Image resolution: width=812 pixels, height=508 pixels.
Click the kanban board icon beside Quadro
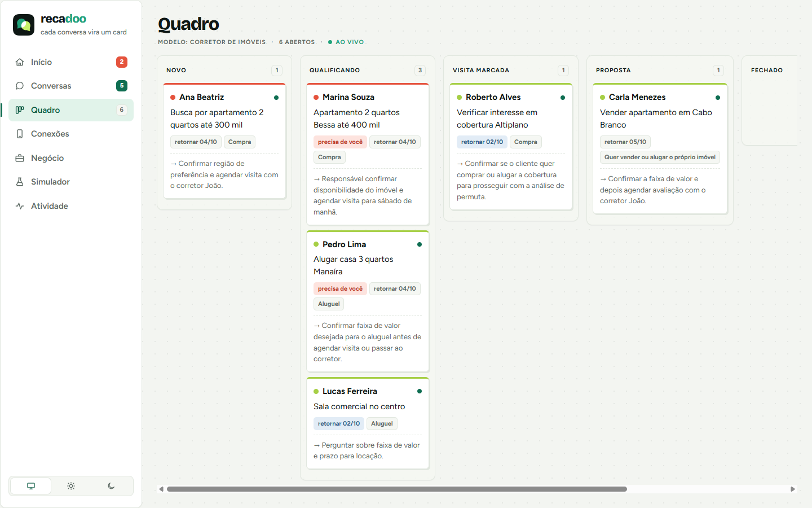tap(20, 110)
